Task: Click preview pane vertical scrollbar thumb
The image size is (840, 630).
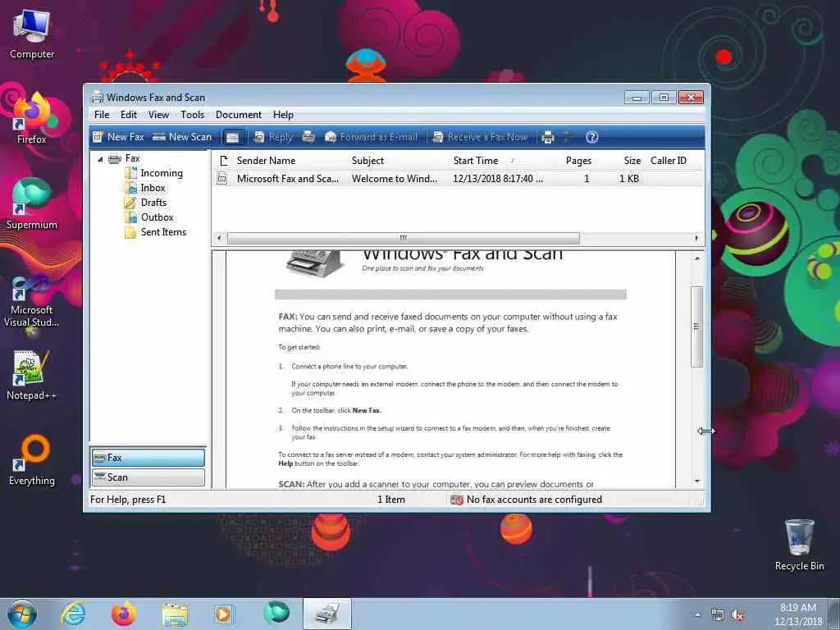Action: click(x=696, y=326)
